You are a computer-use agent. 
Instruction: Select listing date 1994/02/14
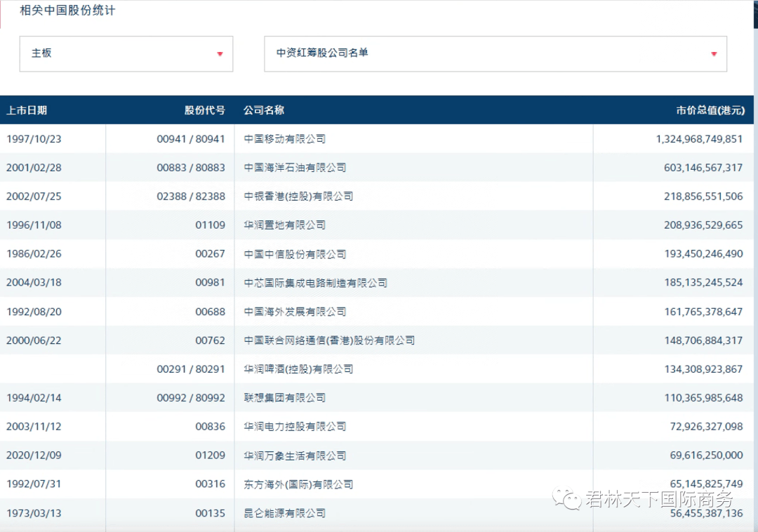click(x=34, y=398)
